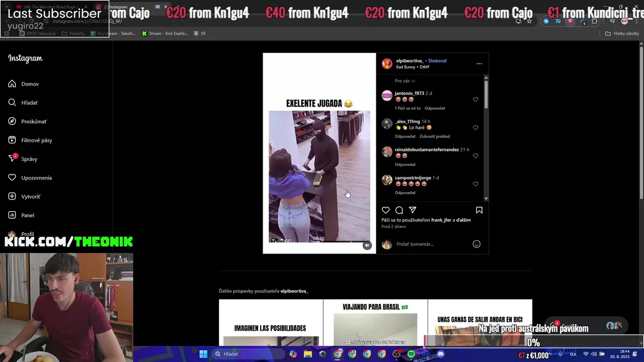Click the taskbar Hľadať search box
This screenshot has height=362, width=644.
point(248,354)
